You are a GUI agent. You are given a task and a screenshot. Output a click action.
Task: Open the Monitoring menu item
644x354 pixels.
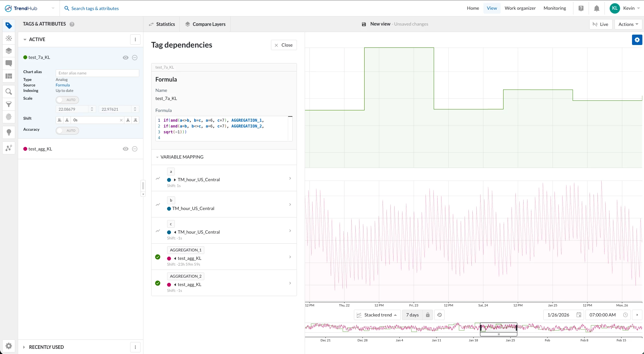coord(555,8)
